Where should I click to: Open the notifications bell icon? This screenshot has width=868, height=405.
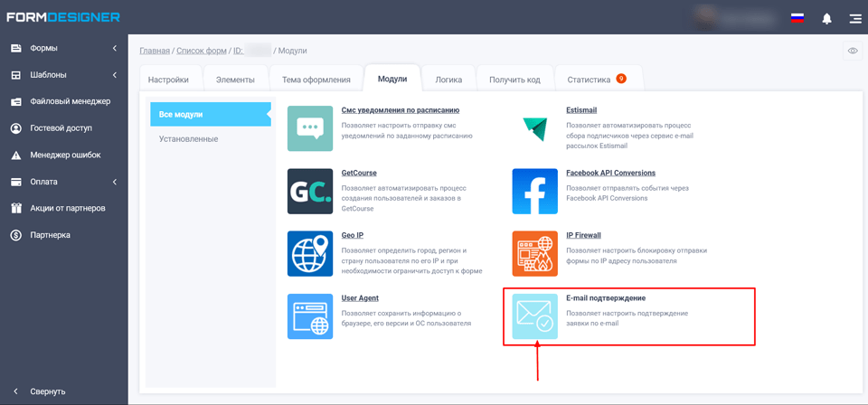pyautogui.click(x=826, y=18)
